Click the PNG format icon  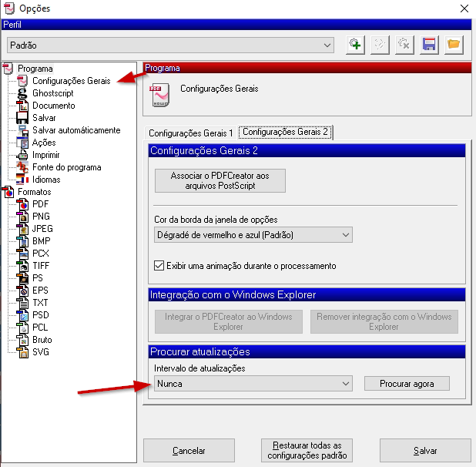pos(22,217)
